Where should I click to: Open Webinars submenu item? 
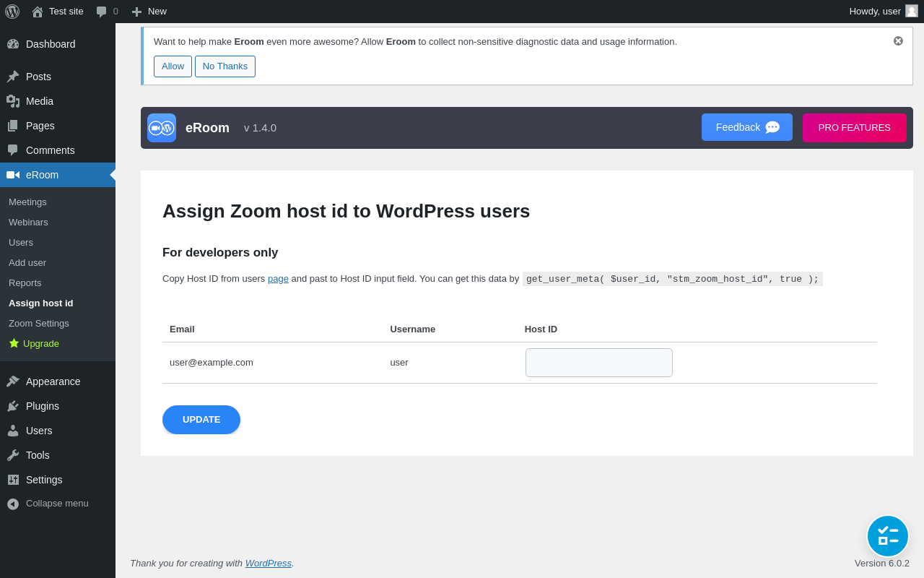pyautogui.click(x=28, y=222)
